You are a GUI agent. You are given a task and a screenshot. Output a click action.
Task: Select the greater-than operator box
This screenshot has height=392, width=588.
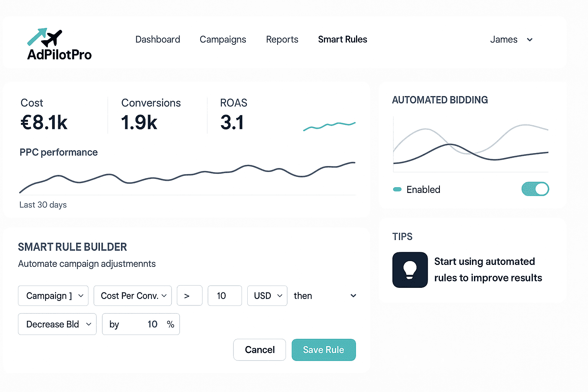(x=189, y=296)
